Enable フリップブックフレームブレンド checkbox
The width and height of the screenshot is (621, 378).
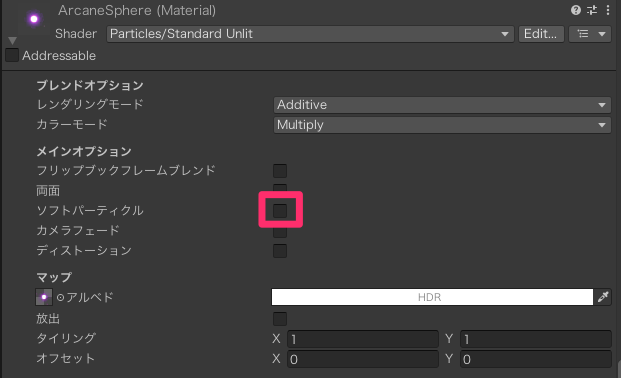click(280, 171)
